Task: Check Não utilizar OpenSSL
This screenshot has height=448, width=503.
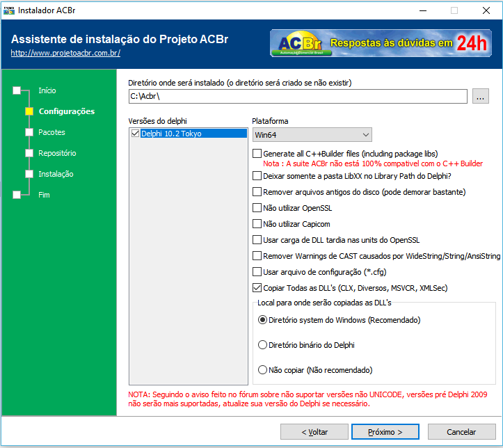Action: (257, 208)
